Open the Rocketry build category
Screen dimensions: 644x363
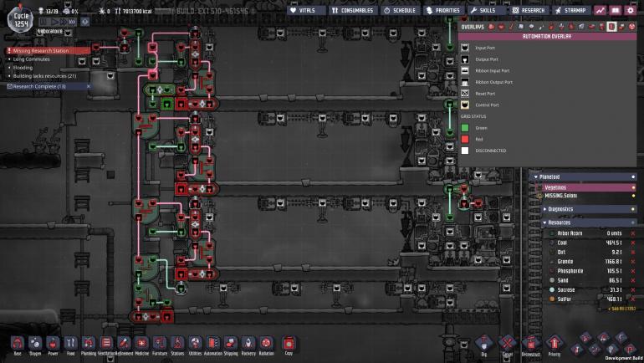(x=248, y=345)
